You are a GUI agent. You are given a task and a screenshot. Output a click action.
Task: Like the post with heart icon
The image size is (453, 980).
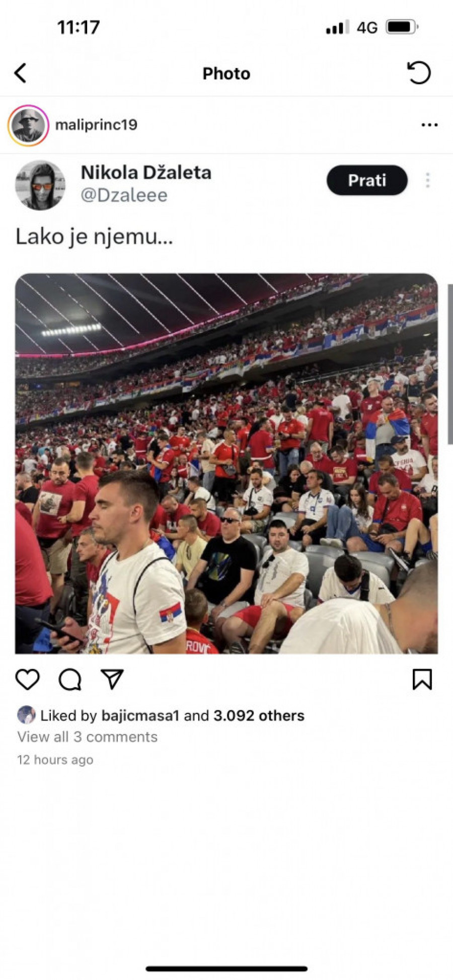[28, 680]
